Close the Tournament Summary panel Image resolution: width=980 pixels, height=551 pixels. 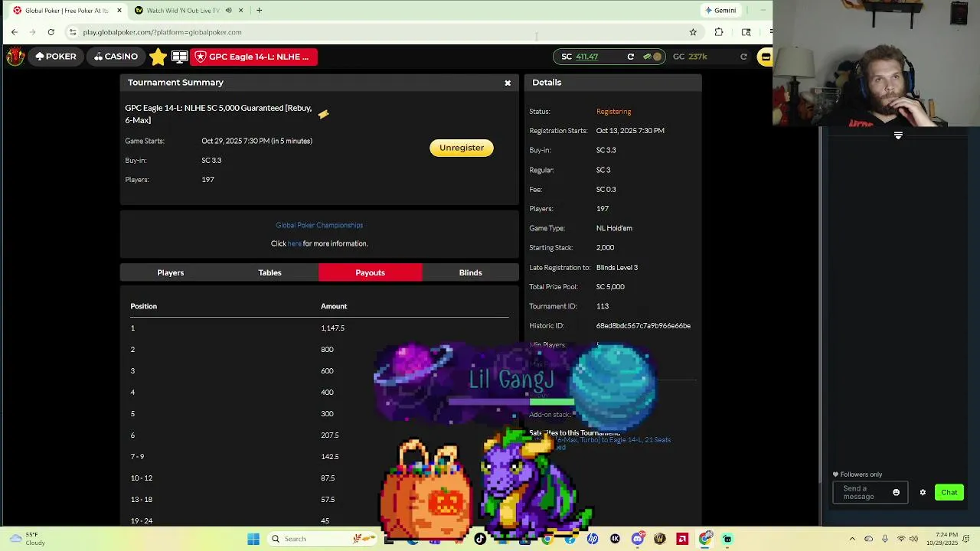pyautogui.click(x=508, y=83)
